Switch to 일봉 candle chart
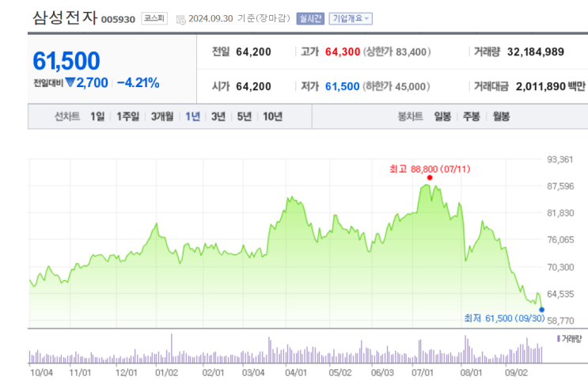This screenshot has width=588, height=388. tap(442, 116)
